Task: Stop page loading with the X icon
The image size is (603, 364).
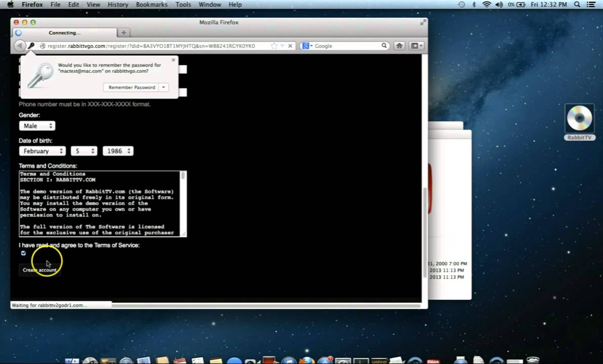Action: point(289,45)
